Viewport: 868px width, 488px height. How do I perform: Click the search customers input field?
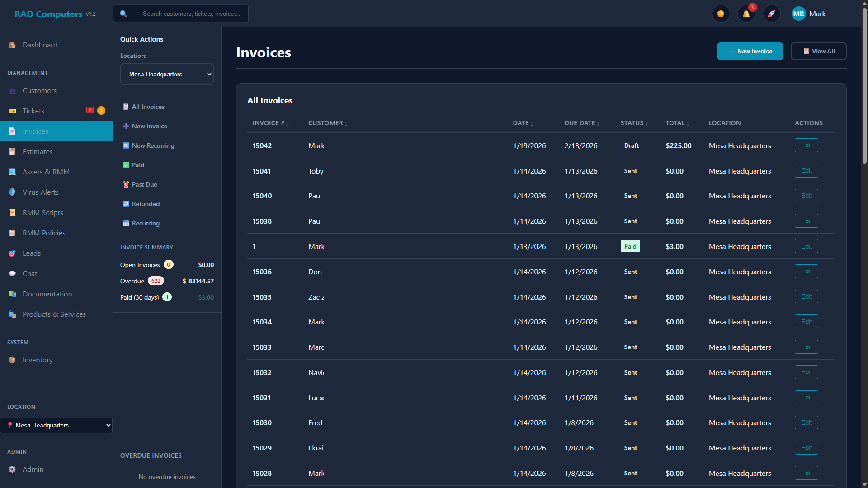[x=190, y=14]
